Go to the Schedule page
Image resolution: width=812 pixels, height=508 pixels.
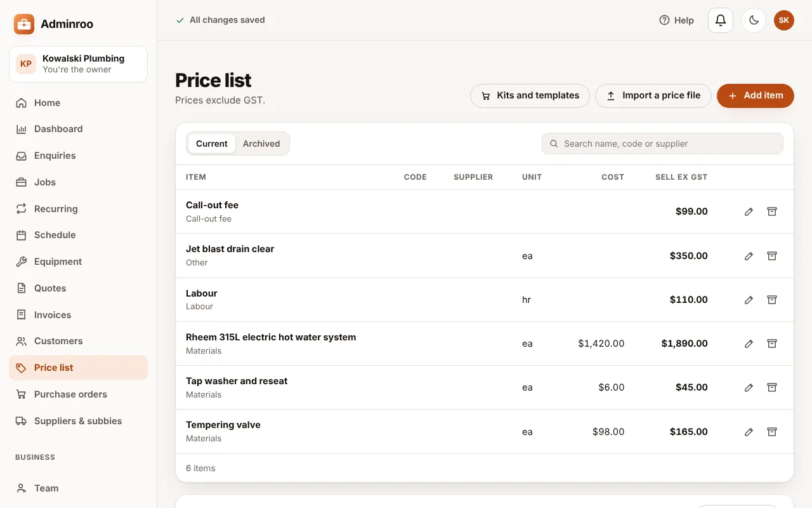78,235
